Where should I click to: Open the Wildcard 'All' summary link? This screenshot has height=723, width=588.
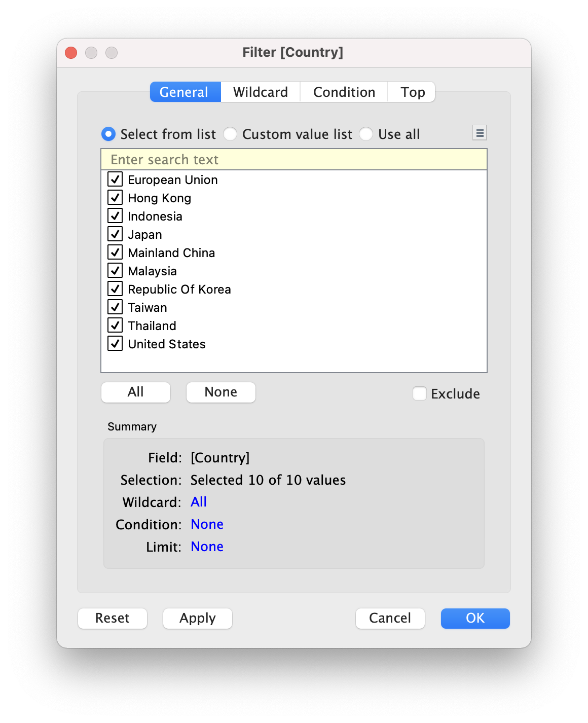(199, 502)
